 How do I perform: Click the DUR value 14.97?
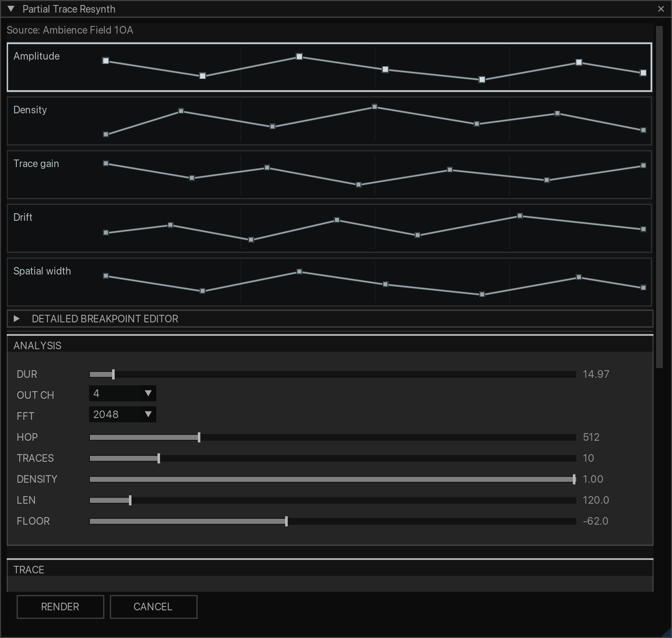click(596, 374)
